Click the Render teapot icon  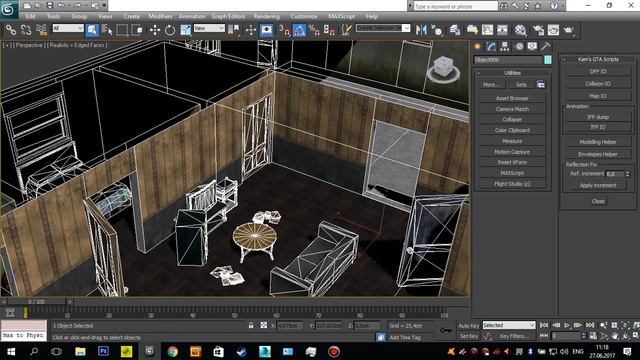pyautogui.click(x=569, y=30)
